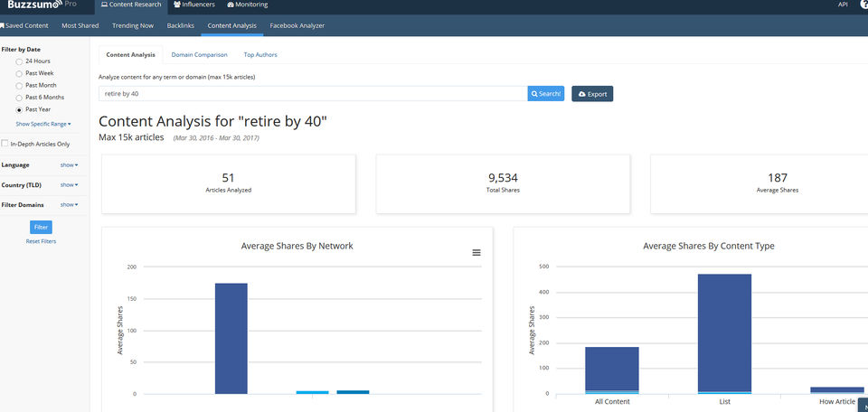
Task: Open the chart hamburger menu icon
Action: pos(476,253)
